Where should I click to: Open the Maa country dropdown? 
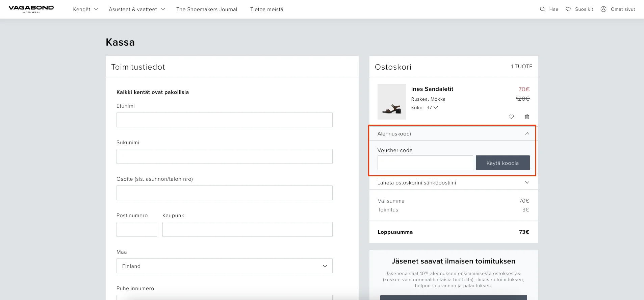click(225, 266)
